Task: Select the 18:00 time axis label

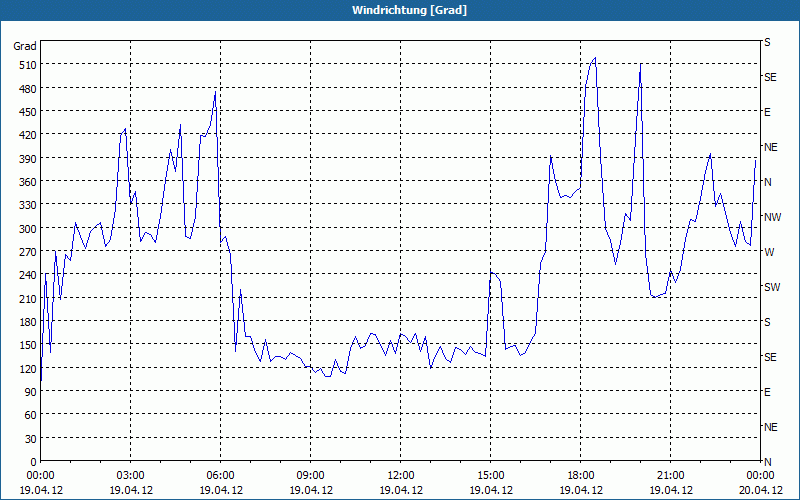Action: tap(581, 476)
